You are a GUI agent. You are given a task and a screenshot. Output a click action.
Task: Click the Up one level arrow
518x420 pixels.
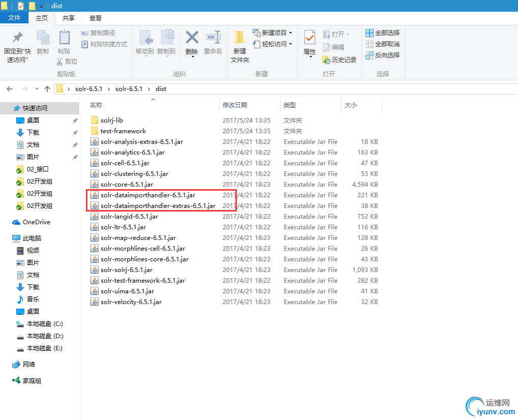[x=47, y=89]
